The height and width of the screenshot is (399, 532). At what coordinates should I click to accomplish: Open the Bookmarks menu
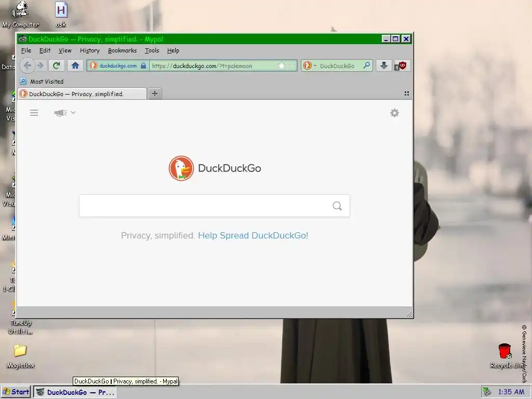click(x=122, y=50)
